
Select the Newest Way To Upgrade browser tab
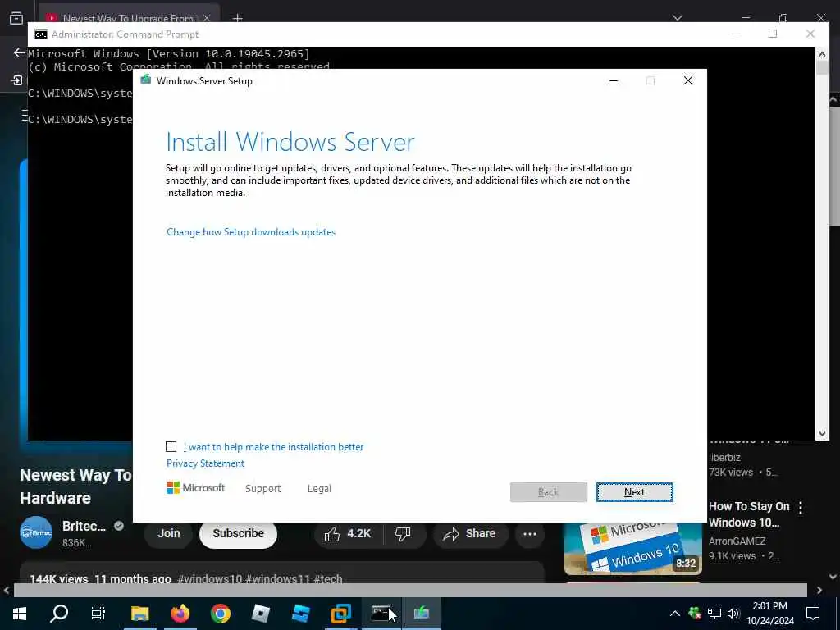pyautogui.click(x=127, y=18)
